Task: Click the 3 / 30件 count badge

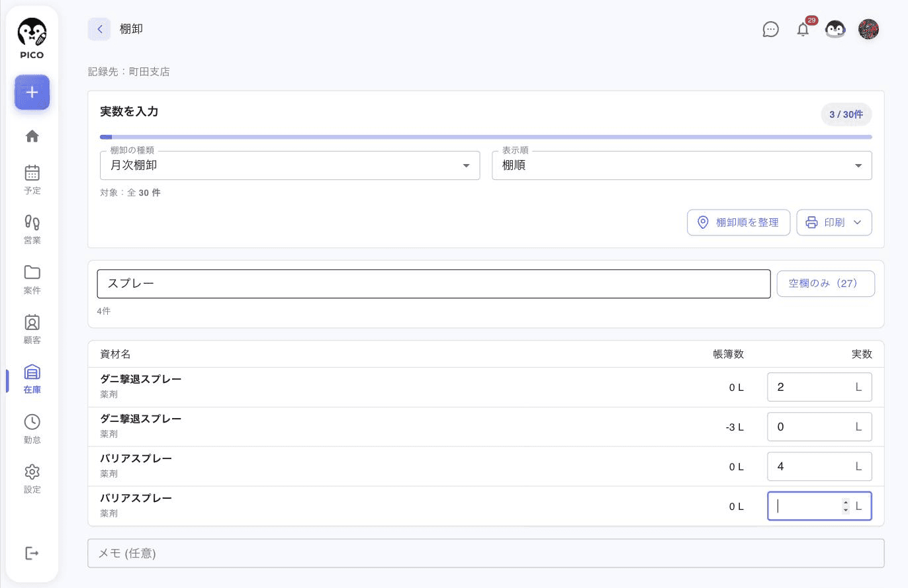Action: [x=846, y=114]
